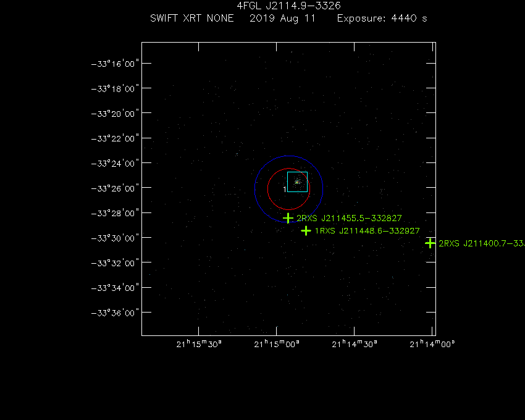Click the X-ray source inside the cyan box
The width and height of the screenshot is (525, 420).
coord(297,182)
